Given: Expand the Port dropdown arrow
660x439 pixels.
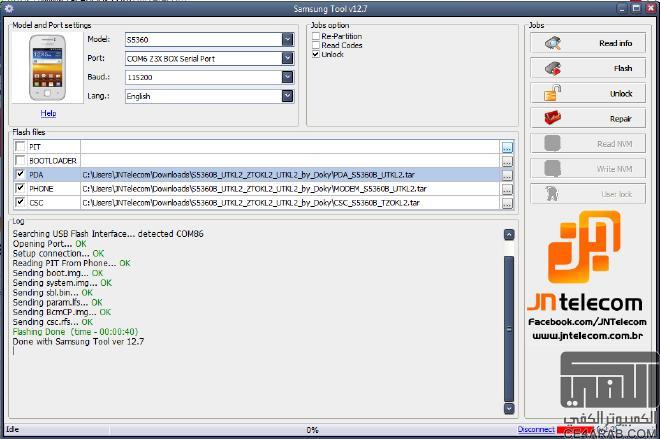Looking at the screenshot, I should coord(287,58).
